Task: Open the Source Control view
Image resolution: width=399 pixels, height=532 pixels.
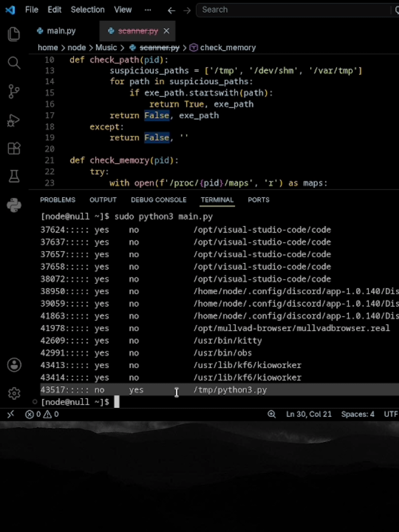Action: 14,91
